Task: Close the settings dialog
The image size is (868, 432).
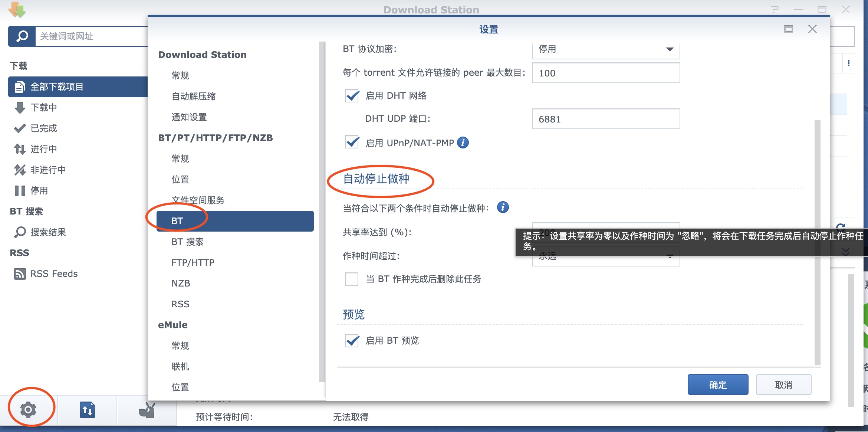Action: [x=812, y=29]
